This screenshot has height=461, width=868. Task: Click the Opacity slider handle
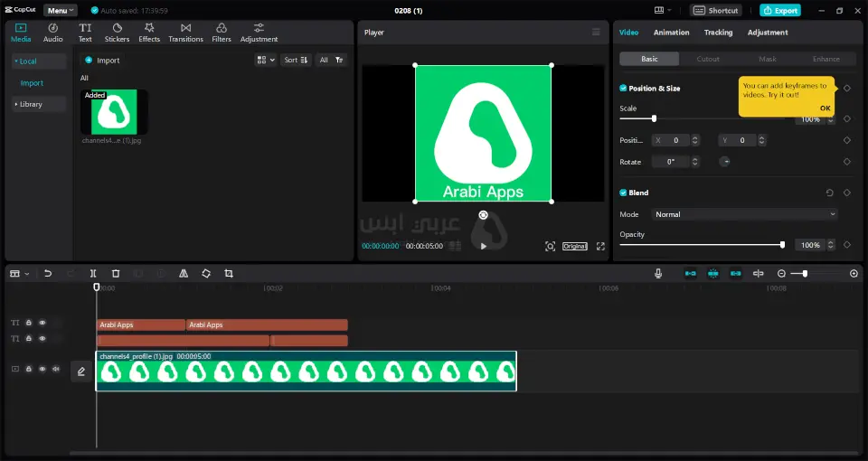pyautogui.click(x=782, y=245)
